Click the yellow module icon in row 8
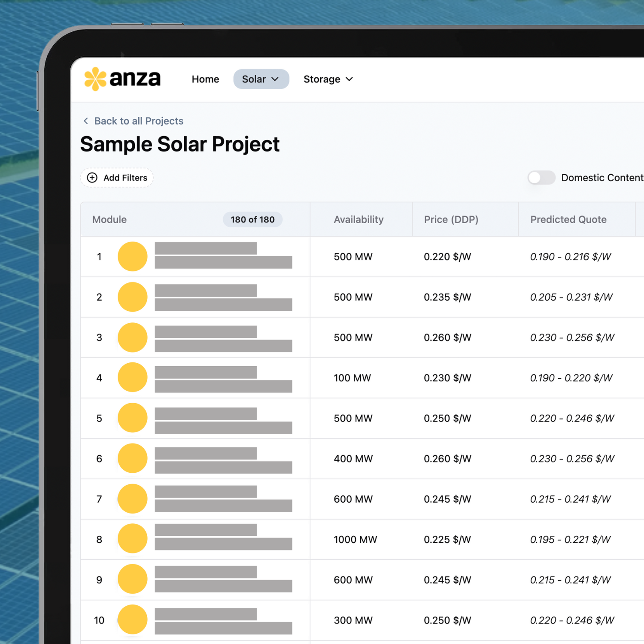This screenshot has width=644, height=644. [x=133, y=538]
